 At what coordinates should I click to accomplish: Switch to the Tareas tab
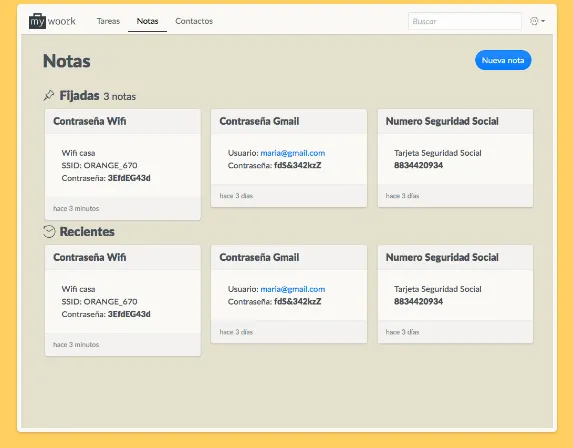[x=108, y=21]
